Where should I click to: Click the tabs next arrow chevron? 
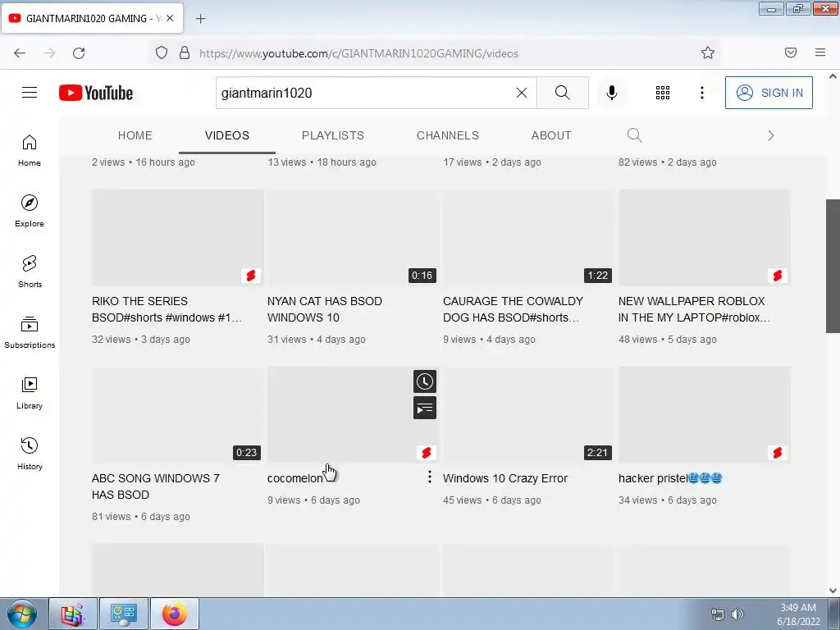click(771, 135)
